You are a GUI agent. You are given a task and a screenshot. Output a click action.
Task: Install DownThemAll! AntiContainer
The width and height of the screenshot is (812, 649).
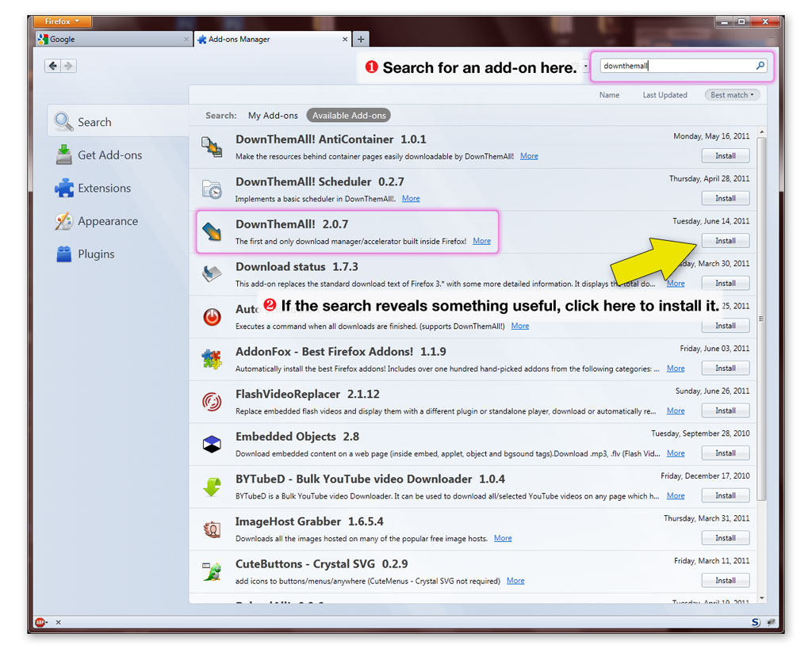point(726,156)
